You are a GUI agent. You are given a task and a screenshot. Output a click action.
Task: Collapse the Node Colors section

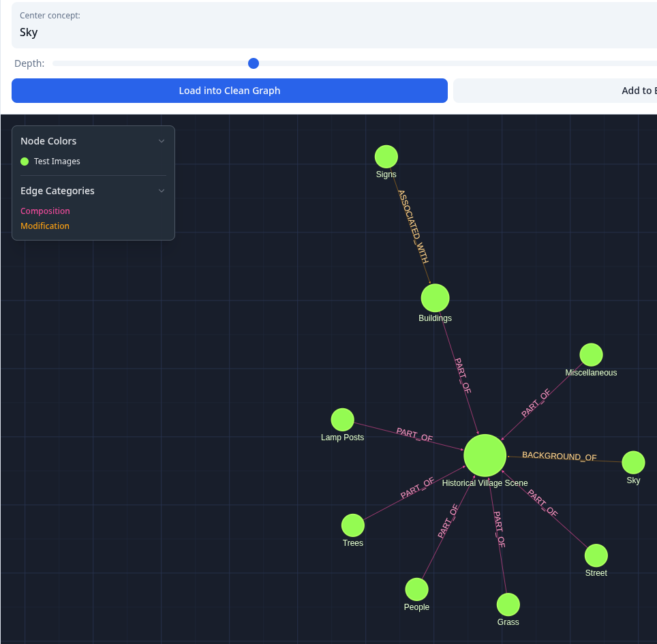162,141
